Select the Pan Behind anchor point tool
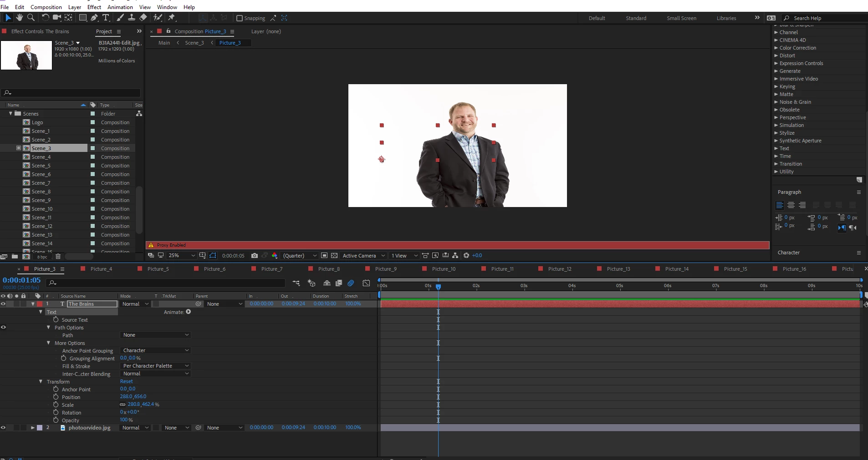Screen dimensions: 868x460 pyautogui.click(x=68, y=17)
